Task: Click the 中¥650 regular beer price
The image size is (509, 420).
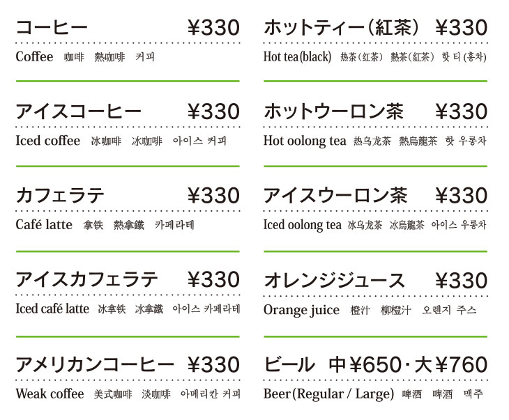Action: pyautogui.click(x=365, y=364)
